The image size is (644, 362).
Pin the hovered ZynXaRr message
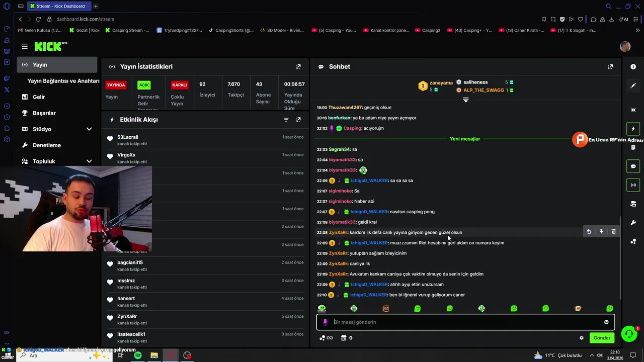coord(601,232)
